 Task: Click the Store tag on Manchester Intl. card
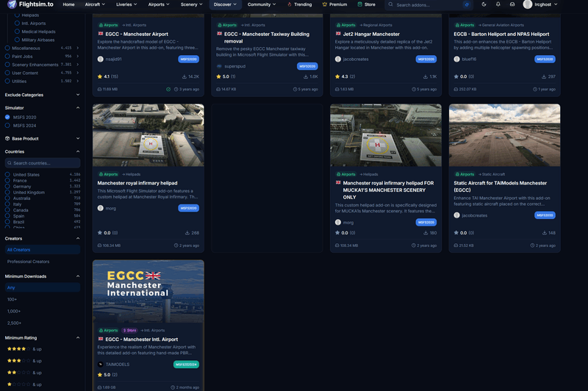coord(129,330)
